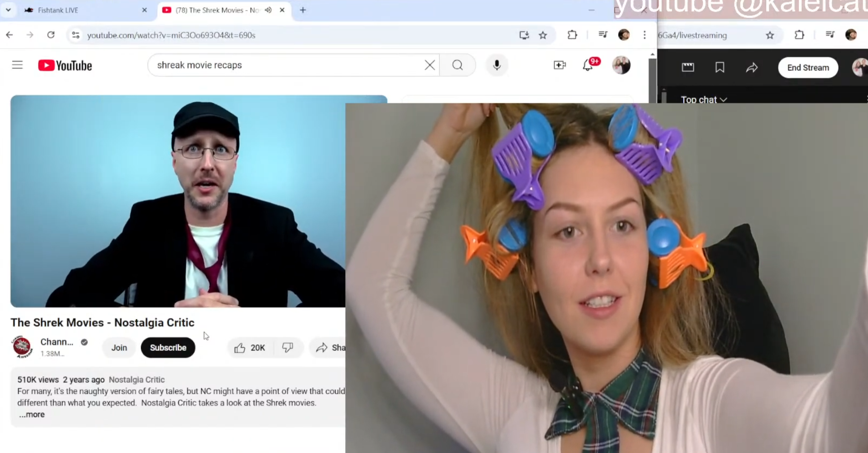This screenshot has height=453, width=868.
Task: Bookmark this page with star icon
Action: [x=543, y=35]
